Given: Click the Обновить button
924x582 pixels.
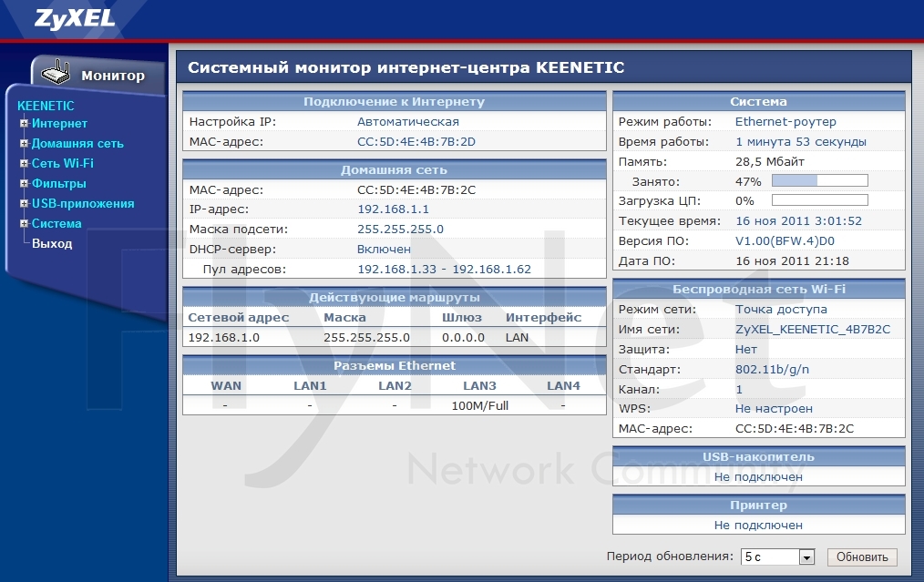Looking at the screenshot, I should click(x=862, y=556).
